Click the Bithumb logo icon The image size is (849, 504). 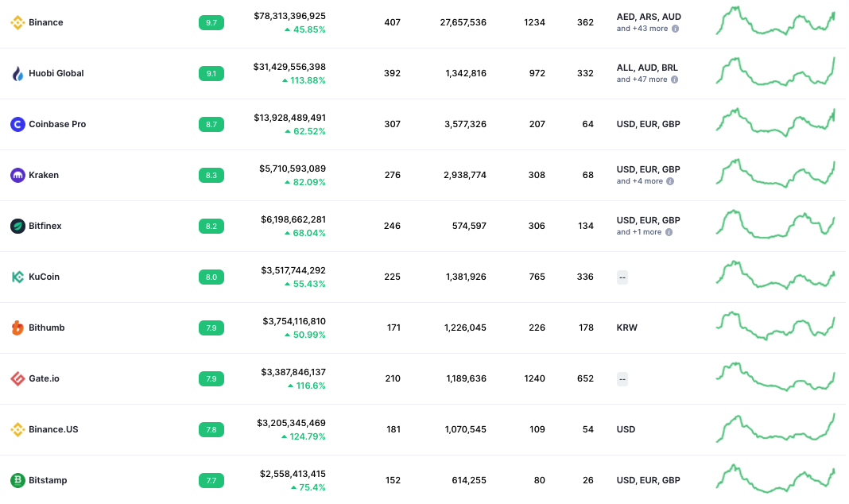[17, 328]
